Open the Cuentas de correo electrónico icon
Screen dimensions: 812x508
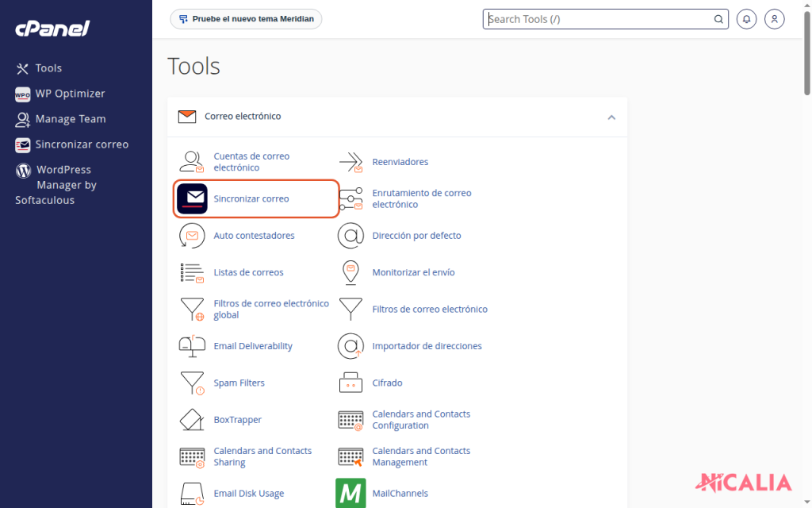pyautogui.click(x=192, y=162)
